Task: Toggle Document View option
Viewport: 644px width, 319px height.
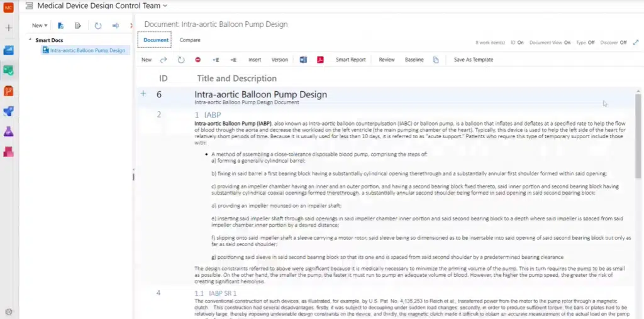Action: pyautogui.click(x=550, y=43)
